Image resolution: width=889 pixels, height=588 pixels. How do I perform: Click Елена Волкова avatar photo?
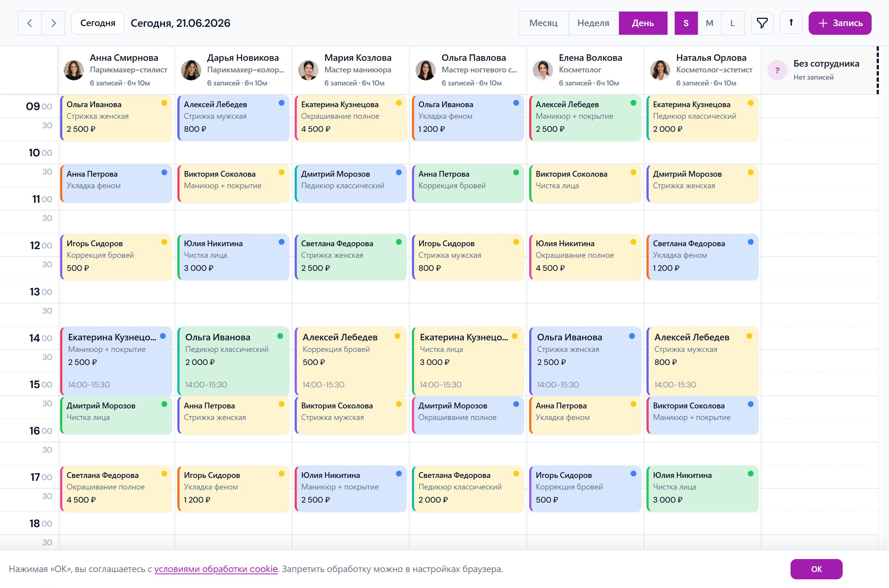coord(543,70)
